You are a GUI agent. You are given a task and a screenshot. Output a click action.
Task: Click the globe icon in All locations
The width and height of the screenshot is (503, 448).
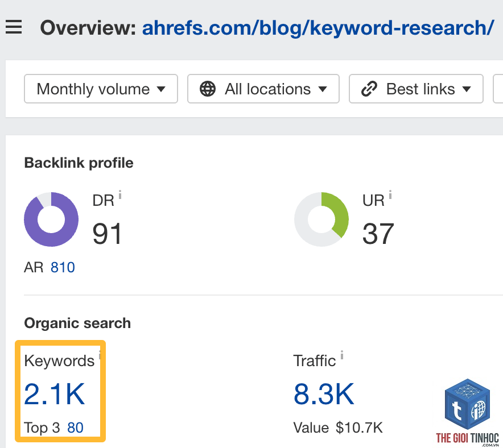208,89
